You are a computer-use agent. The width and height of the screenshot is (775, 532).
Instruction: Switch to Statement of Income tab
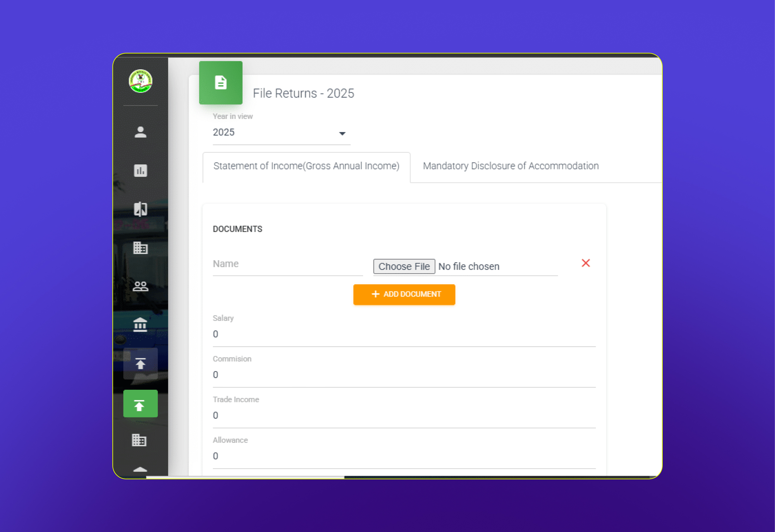[306, 166]
